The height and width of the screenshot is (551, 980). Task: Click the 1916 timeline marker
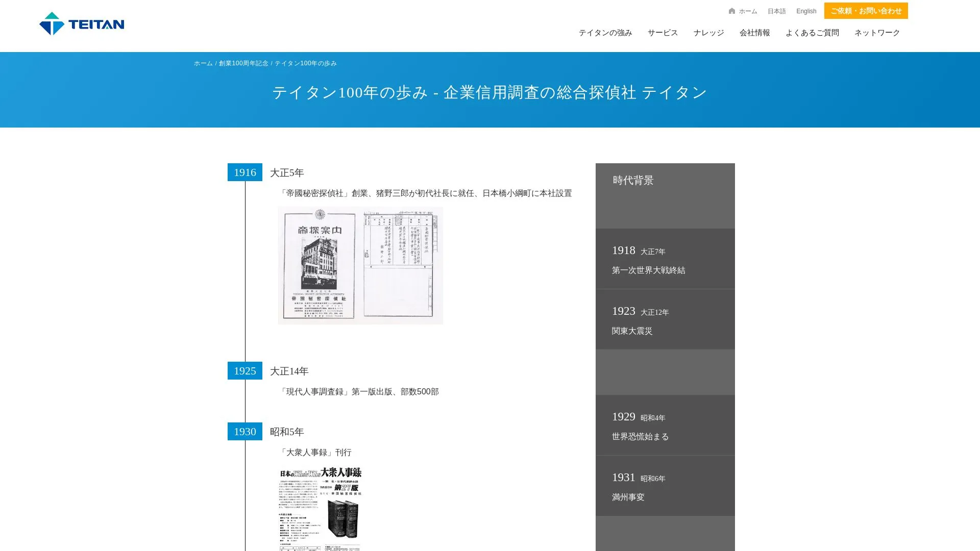pos(245,172)
